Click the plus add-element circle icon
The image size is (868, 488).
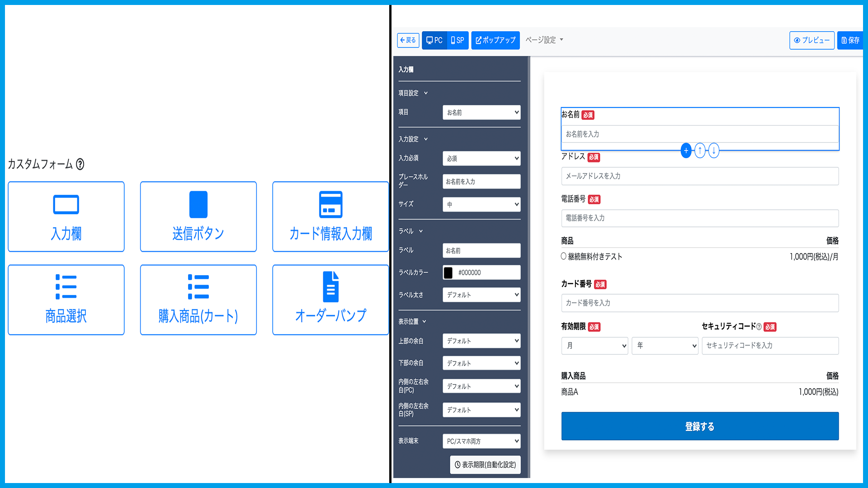point(686,150)
